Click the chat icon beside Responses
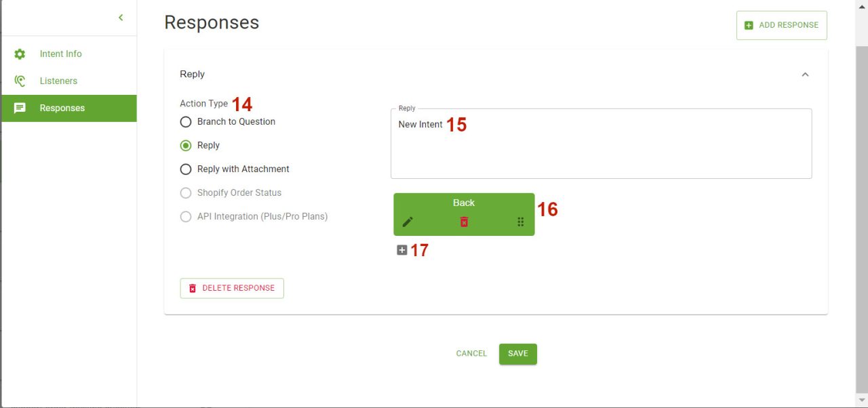The height and width of the screenshot is (408, 868). (20, 108)
